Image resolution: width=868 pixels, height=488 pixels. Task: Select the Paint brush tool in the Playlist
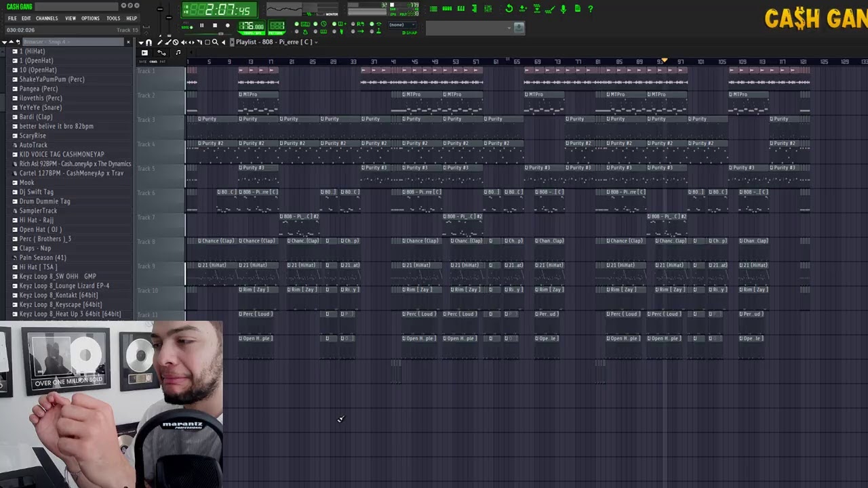click(x=167, y=42)
